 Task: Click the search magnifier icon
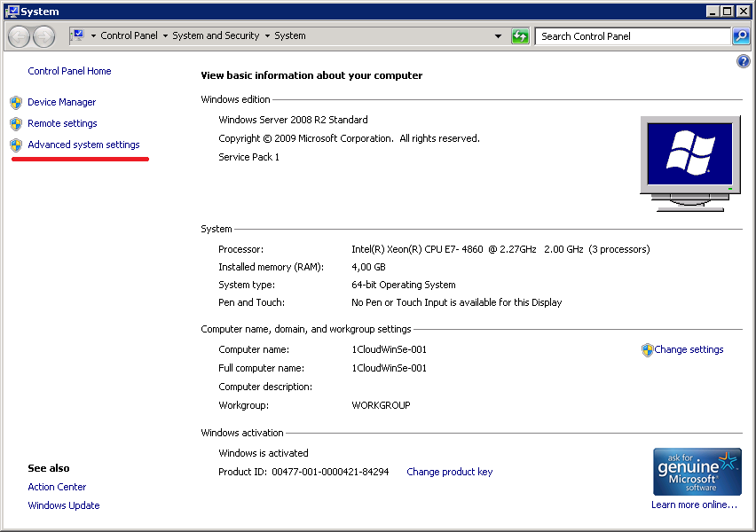pyautogui.click(x=740, y=36)
